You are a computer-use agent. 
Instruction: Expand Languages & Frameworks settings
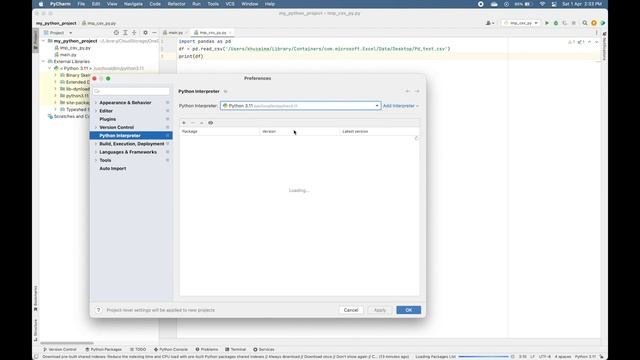point(96,152)
